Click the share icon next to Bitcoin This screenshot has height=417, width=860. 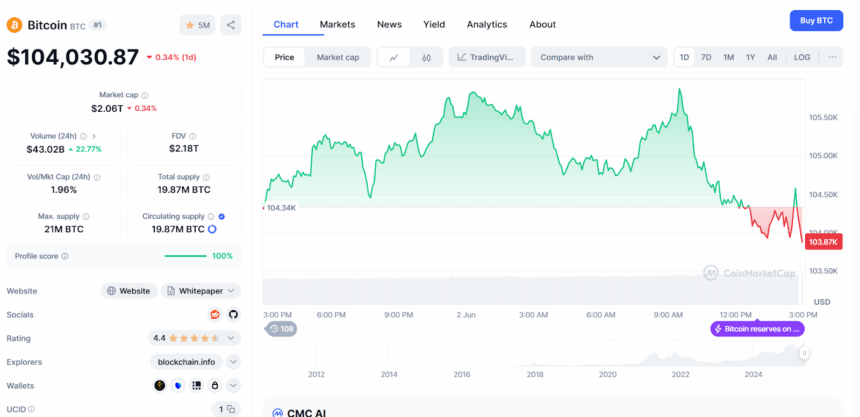(230, 25)
